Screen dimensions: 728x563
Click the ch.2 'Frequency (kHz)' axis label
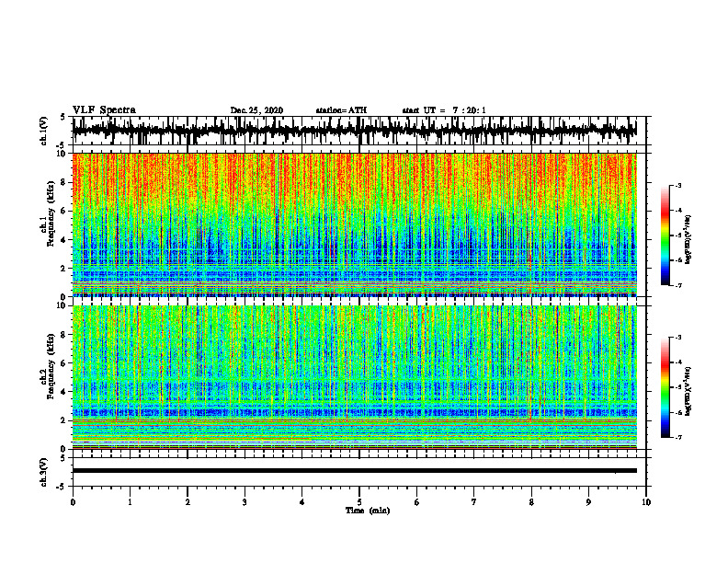pos(50,366)
